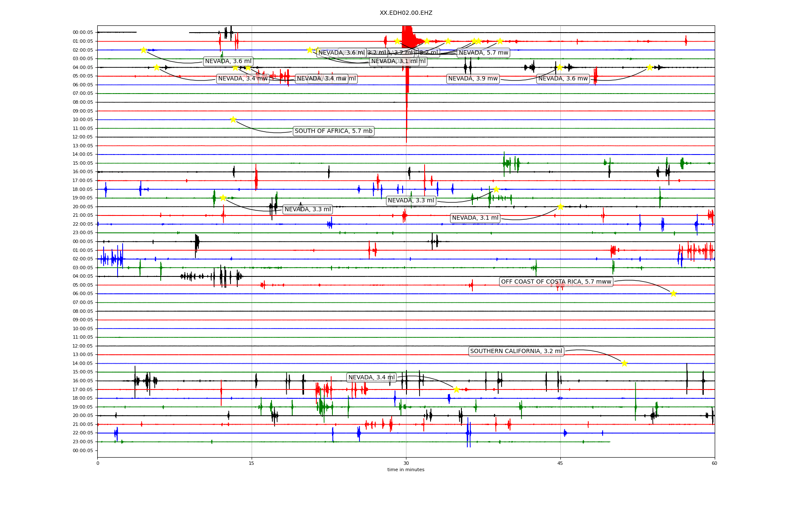Click the 30 minute x-axis tick label

(406, 463)
